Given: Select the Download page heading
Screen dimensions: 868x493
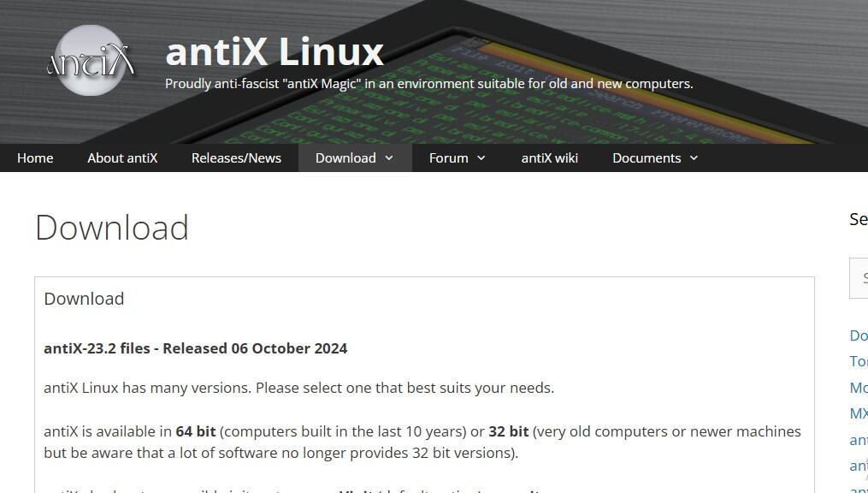Looking at the screenshot, I should tap(111, 228).
